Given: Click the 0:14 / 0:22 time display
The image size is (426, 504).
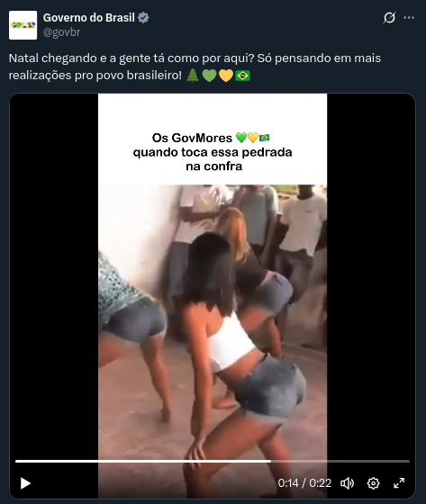Looking at the screenshot, I should tap(304, 483).
